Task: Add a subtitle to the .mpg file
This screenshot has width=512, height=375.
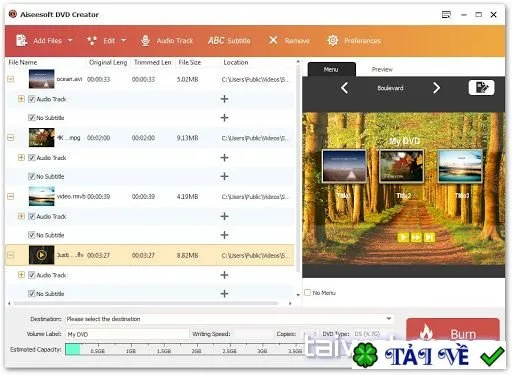Action: coord(224,176)
